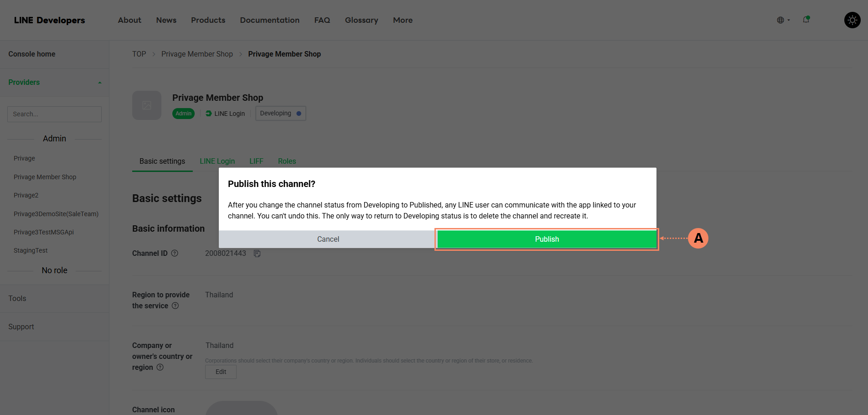Click the Developing status button
Image resolution: width=868 pixels, height=415 pixels.
[280, 113]
